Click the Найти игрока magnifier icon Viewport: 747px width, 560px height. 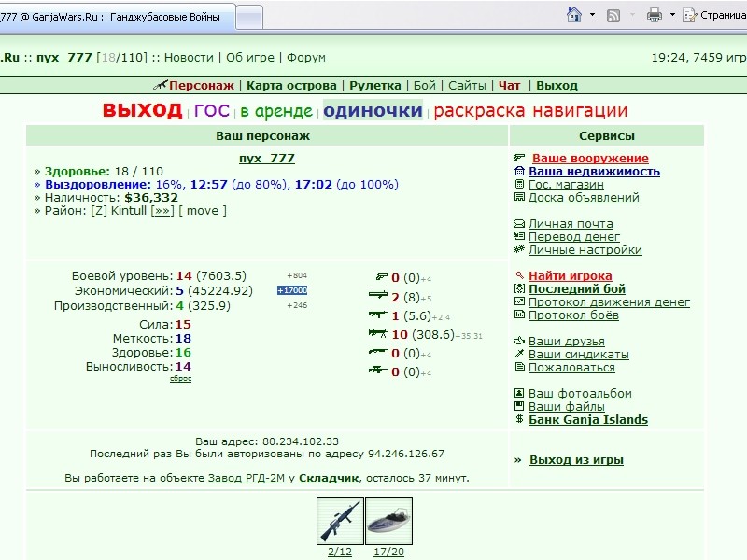click(x=520, y=275)
